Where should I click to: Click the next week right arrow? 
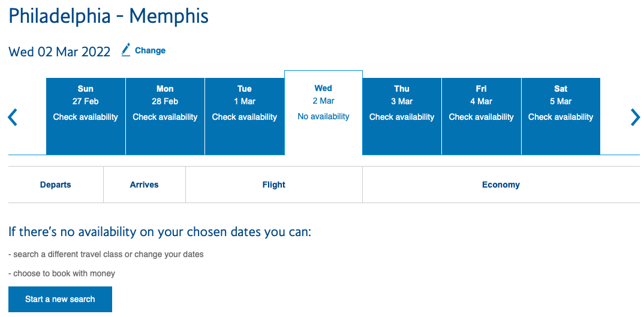(635, 117)
